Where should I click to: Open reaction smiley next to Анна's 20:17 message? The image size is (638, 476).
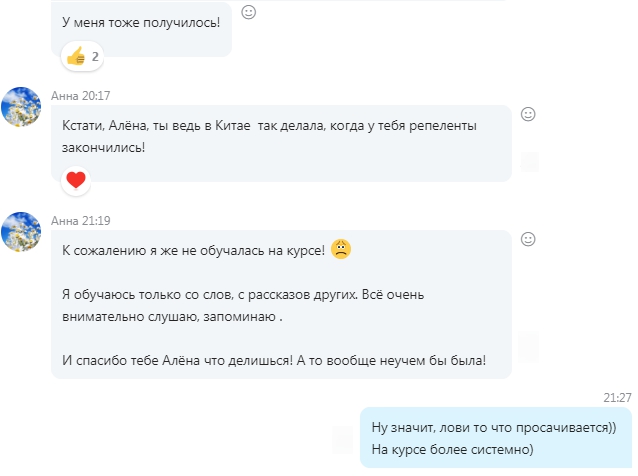click(528, 114)
